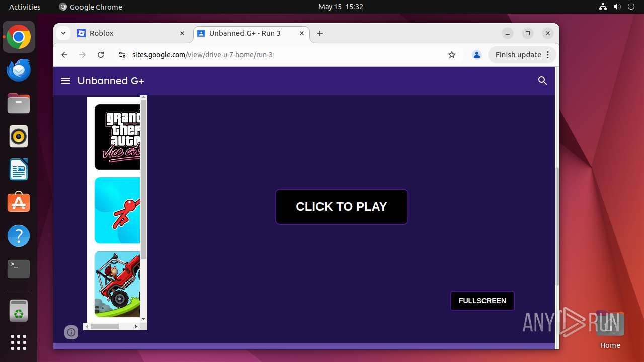Image resolution: width=644 pixels, height=362 pixels.
Task: Open the Help app from the dock
Action: coord(19,236)
